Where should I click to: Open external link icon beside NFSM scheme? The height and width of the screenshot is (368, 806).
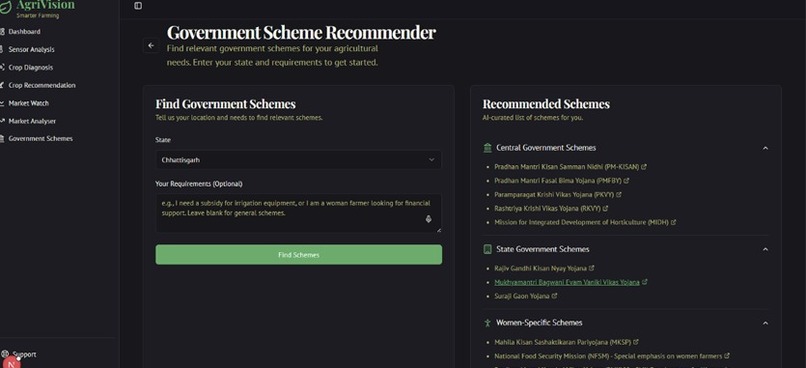pyautogui.click(x=727, y=355)
